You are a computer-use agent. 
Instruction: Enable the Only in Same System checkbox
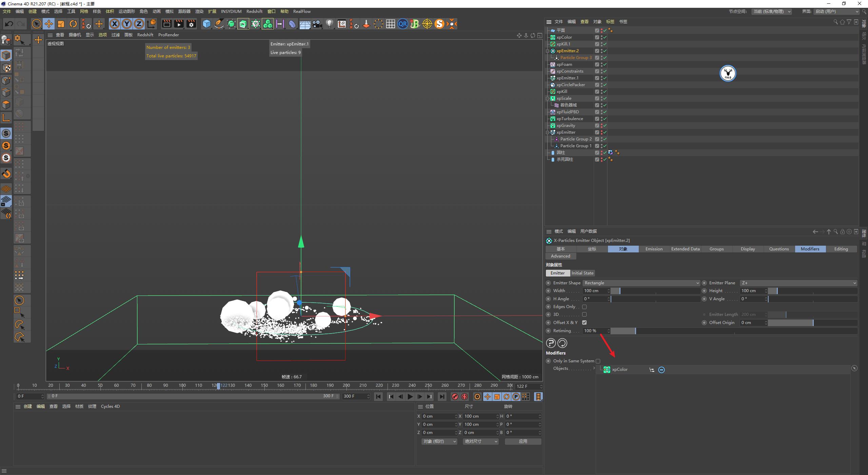click(x=598, y=361)
